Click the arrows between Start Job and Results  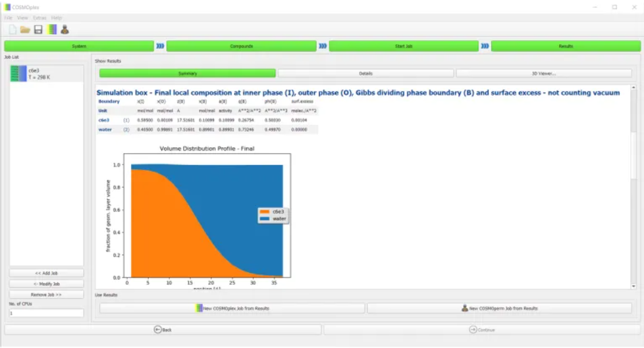pyautogui.click(x=485, y=46)
